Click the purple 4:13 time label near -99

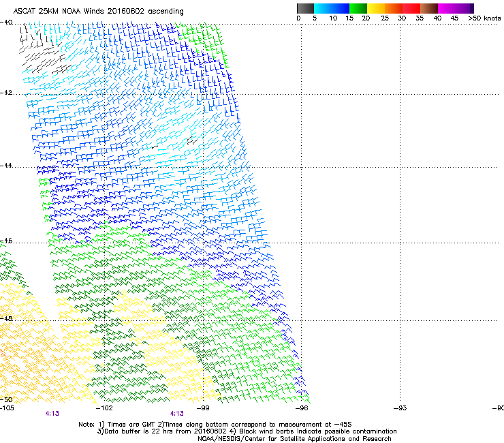(177, 414)
